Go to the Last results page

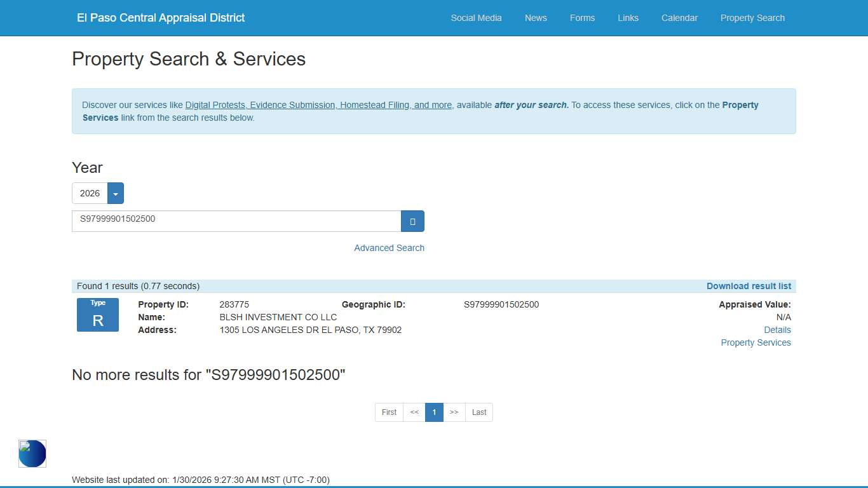pyautogui.click(x=479, y=412)
